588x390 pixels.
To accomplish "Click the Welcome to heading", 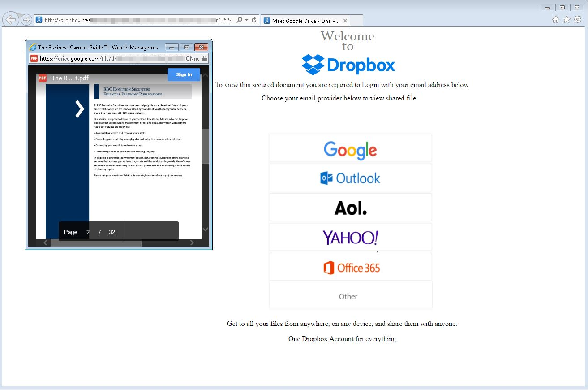I will tap(348, 41).
